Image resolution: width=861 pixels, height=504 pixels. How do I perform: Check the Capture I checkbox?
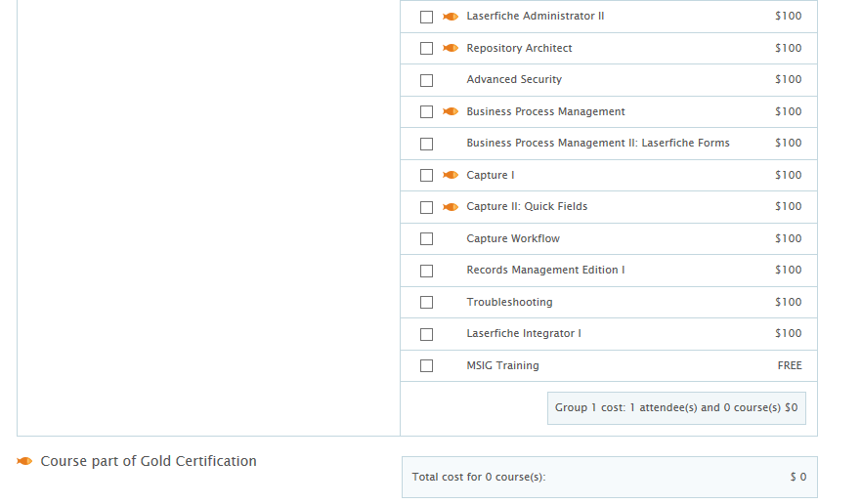(x=427, y=175)
